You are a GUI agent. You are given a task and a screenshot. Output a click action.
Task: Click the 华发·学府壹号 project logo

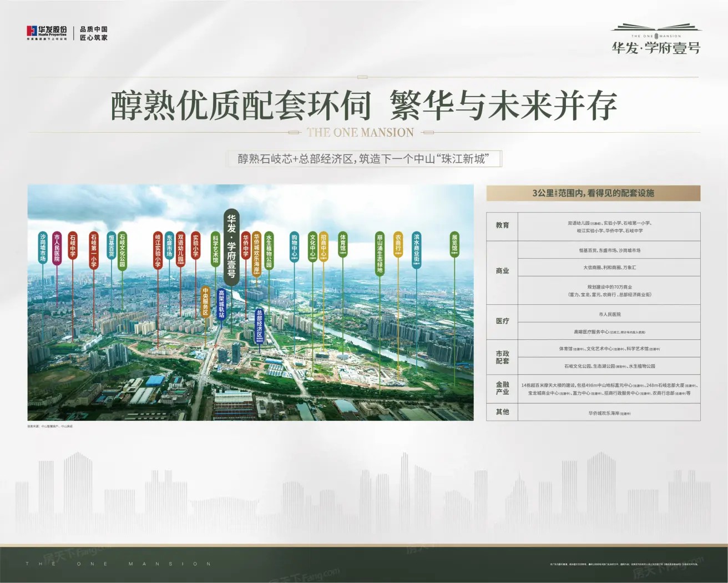656,39
